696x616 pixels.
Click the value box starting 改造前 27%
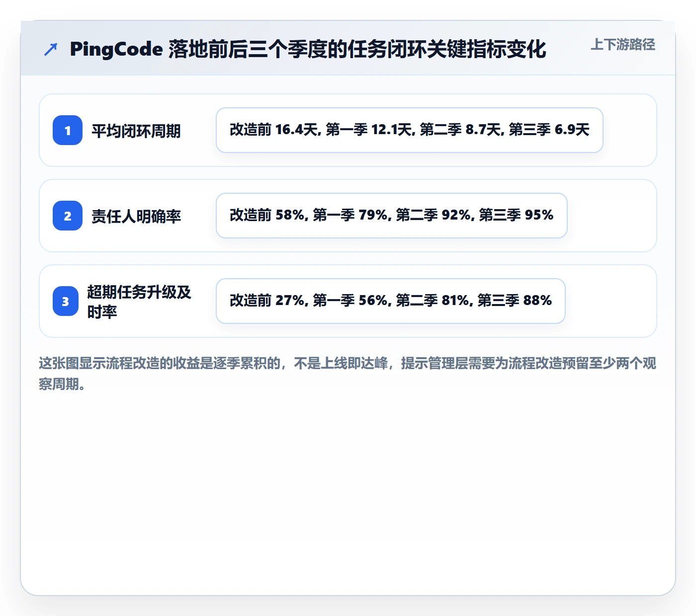pyautogui.click(x=391, y=301)
